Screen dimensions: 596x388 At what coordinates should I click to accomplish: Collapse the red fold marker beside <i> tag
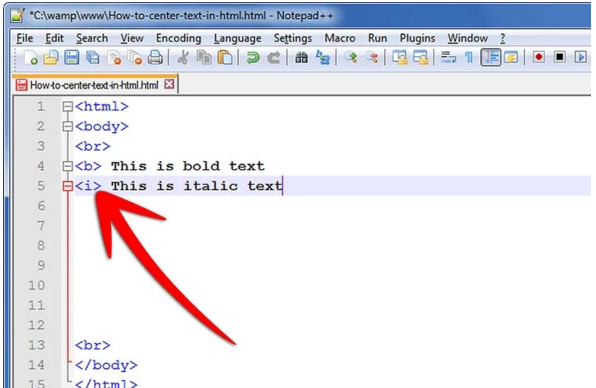coord(68,186)
